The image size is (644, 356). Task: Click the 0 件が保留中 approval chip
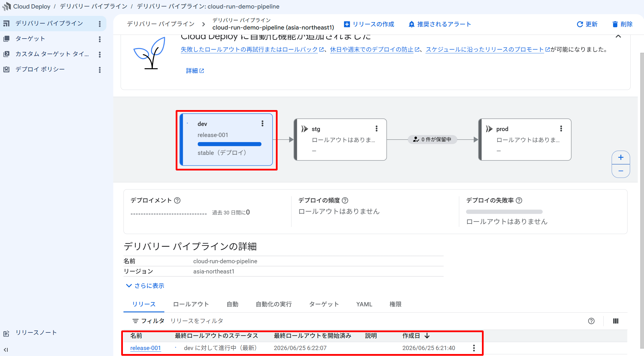432,139
